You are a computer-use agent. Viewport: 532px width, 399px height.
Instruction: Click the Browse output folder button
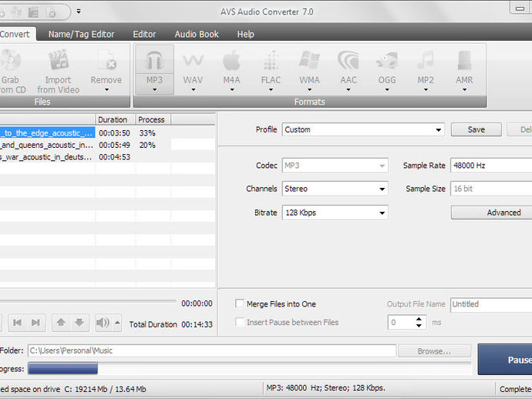pos(434,351)
